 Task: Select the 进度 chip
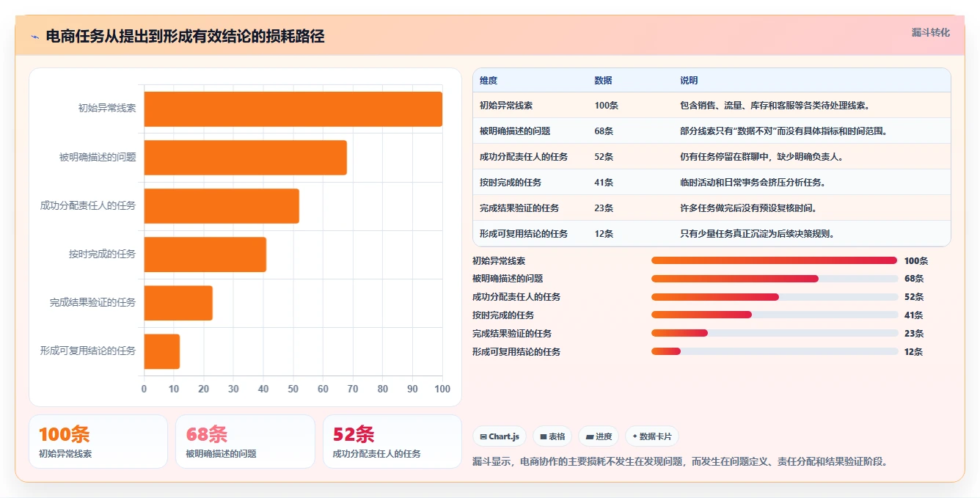coord(599,436)
